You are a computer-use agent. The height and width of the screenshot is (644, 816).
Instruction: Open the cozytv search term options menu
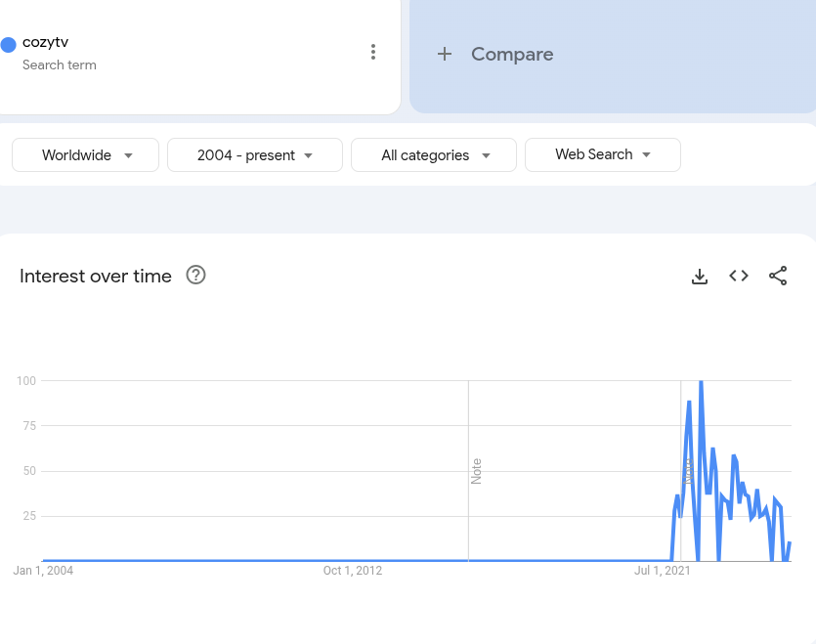coord(373,52)
